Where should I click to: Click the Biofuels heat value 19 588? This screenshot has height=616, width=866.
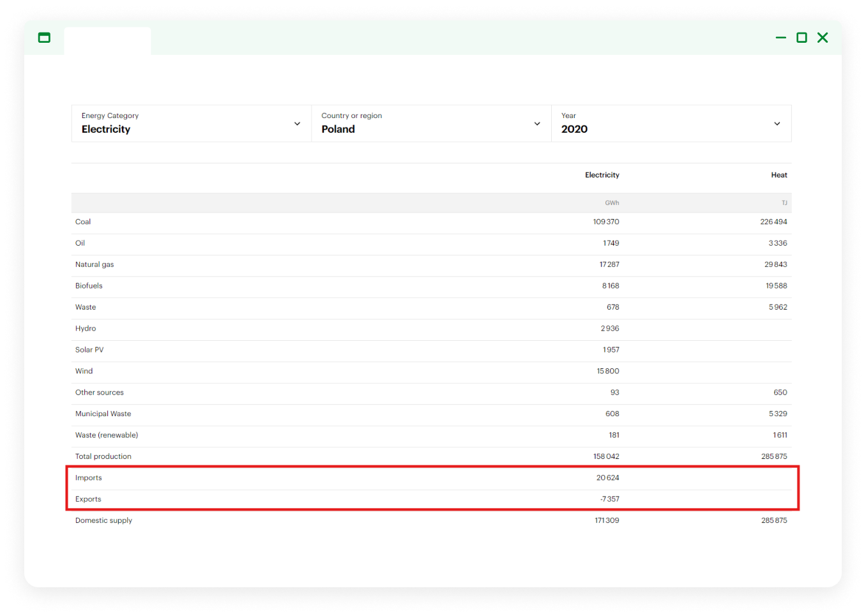(776, 286)
